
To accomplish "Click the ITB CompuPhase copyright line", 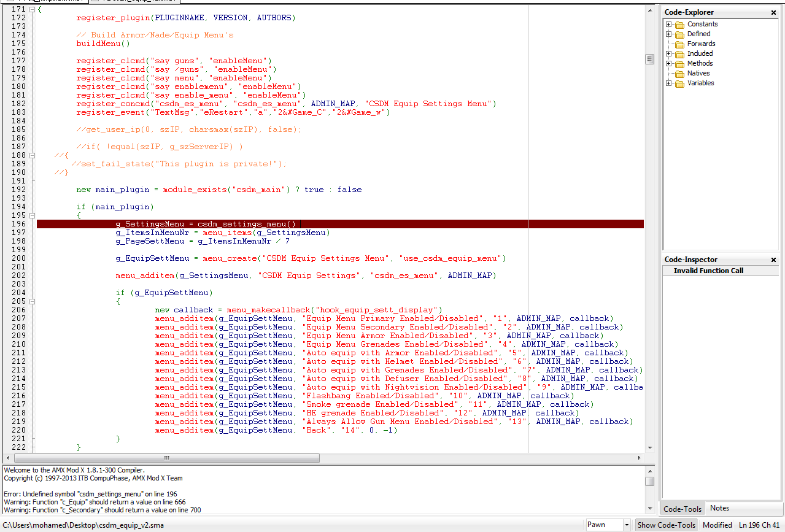I will [93, 478].
